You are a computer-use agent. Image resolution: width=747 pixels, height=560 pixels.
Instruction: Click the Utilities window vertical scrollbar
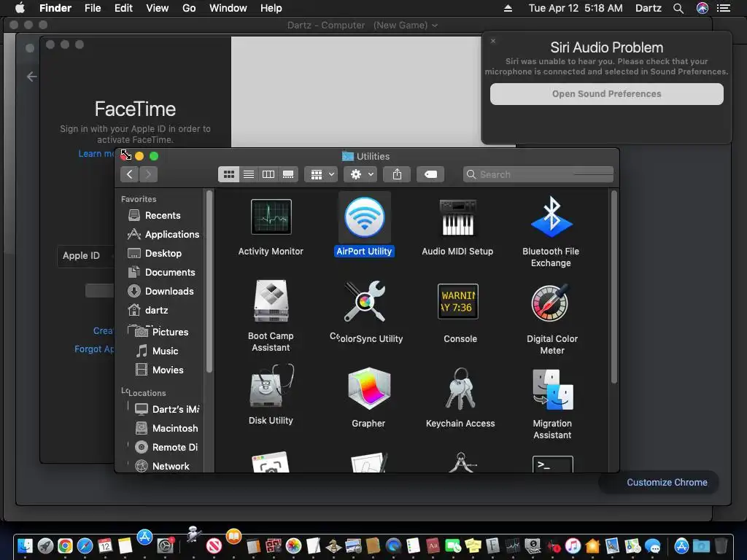click(614, 287)
